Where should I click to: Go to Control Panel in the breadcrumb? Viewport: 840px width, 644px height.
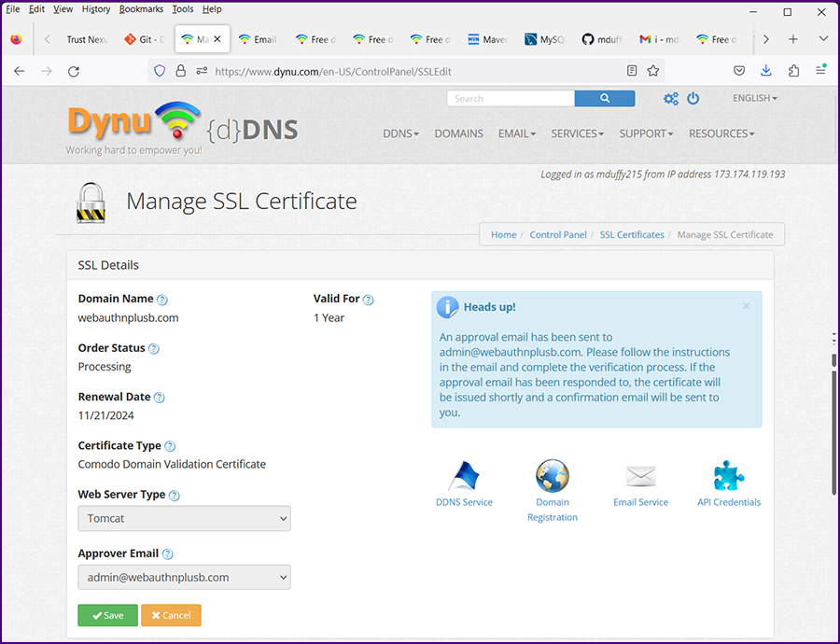point(558,234)
